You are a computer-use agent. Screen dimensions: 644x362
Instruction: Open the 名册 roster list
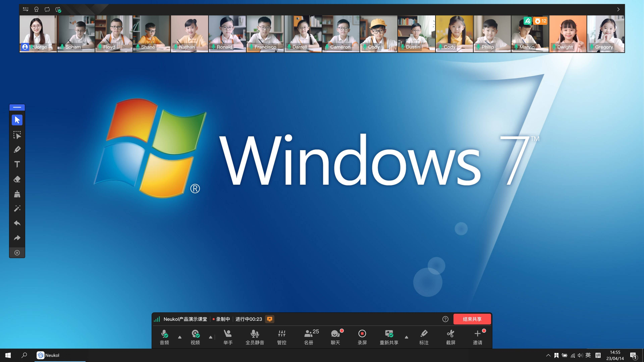(310, 337)
